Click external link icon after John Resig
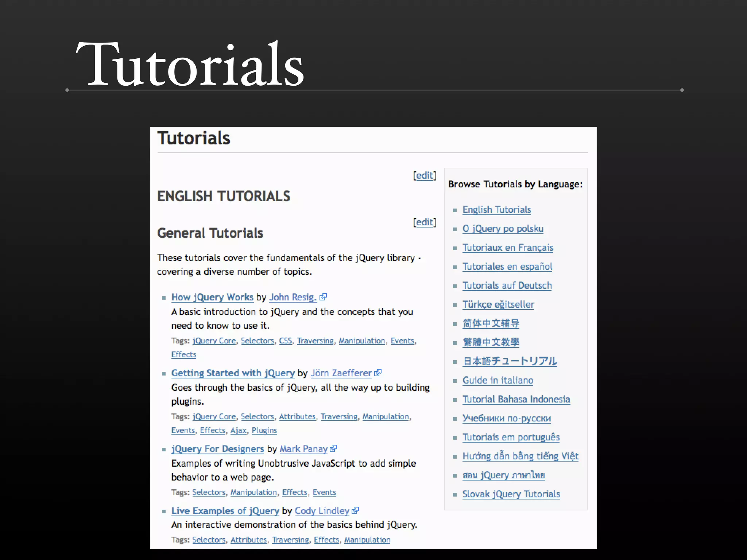The image size is (747, 560). click(323, 297)
